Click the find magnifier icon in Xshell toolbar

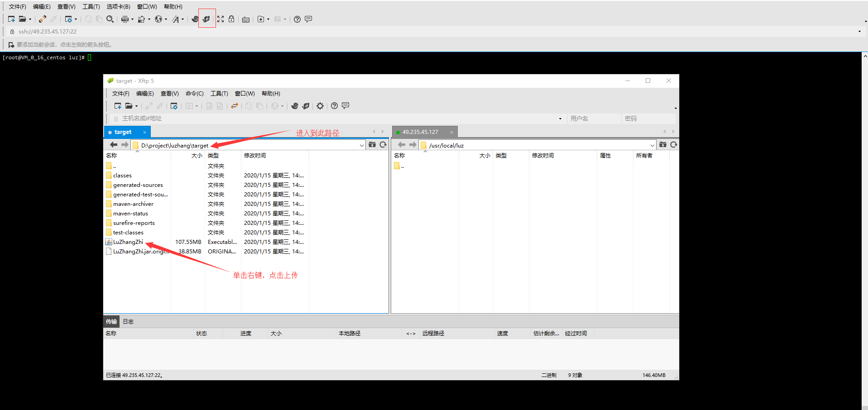click(x=110, y=19)
